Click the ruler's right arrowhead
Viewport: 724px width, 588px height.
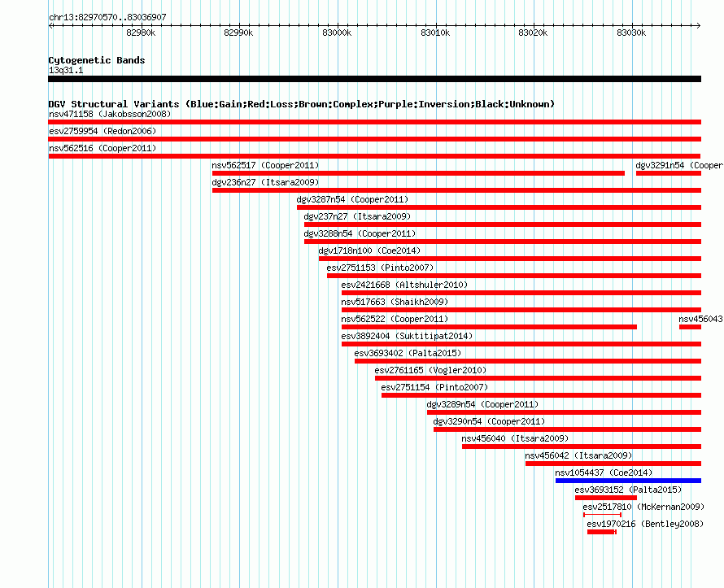click(699, 25)
